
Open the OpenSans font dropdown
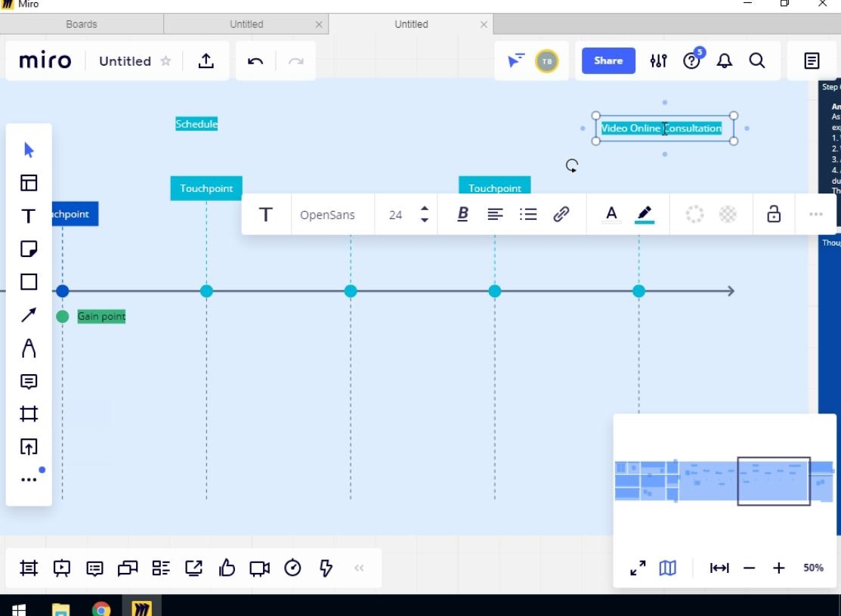[x=327, y=215]
